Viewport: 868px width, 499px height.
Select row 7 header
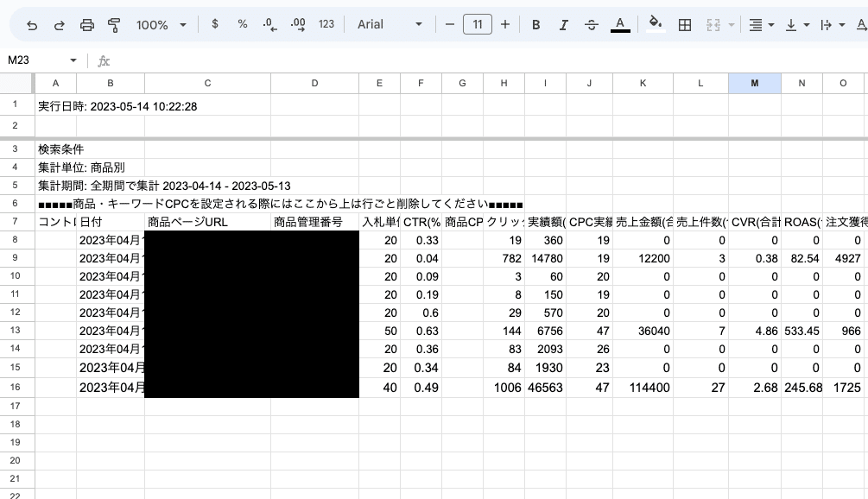16,221
